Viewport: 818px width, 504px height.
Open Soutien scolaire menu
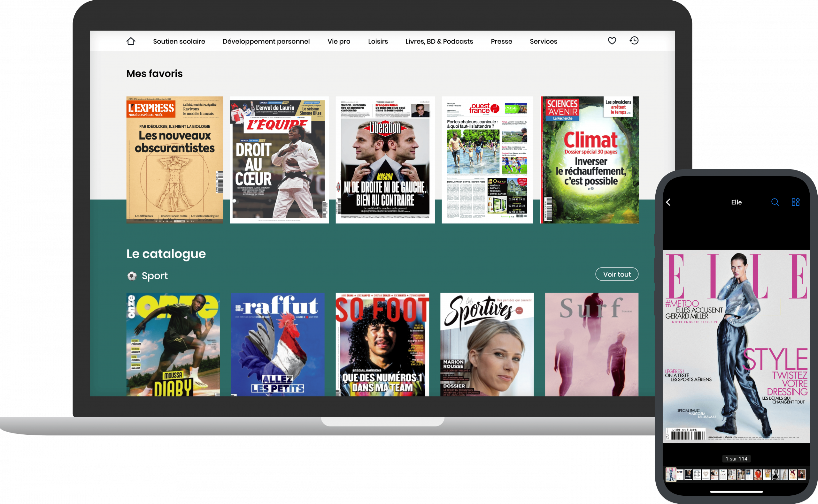pyautogui.click(x=179, y=41)
